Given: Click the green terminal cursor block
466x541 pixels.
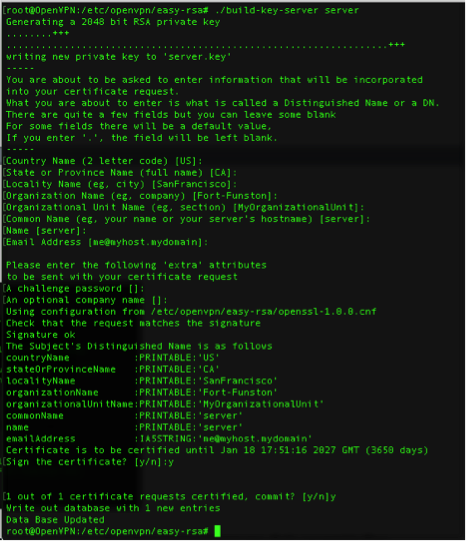Looking at the screenshot, I should click(x=217, y=531).
